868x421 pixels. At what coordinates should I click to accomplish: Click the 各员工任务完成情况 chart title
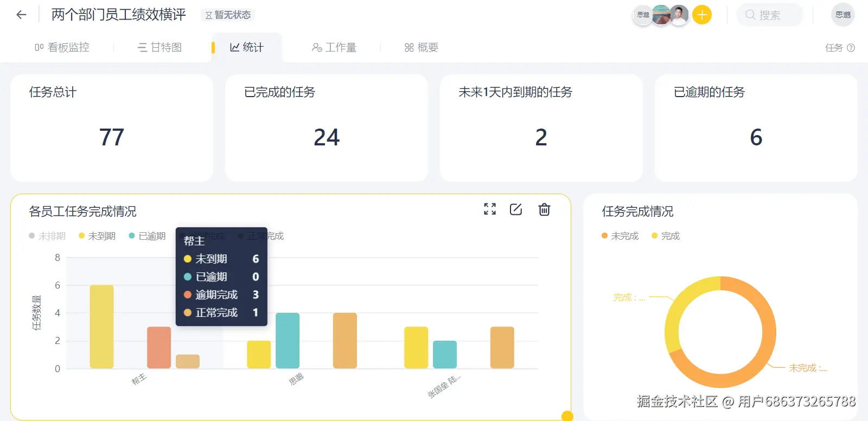click(82, 211)
